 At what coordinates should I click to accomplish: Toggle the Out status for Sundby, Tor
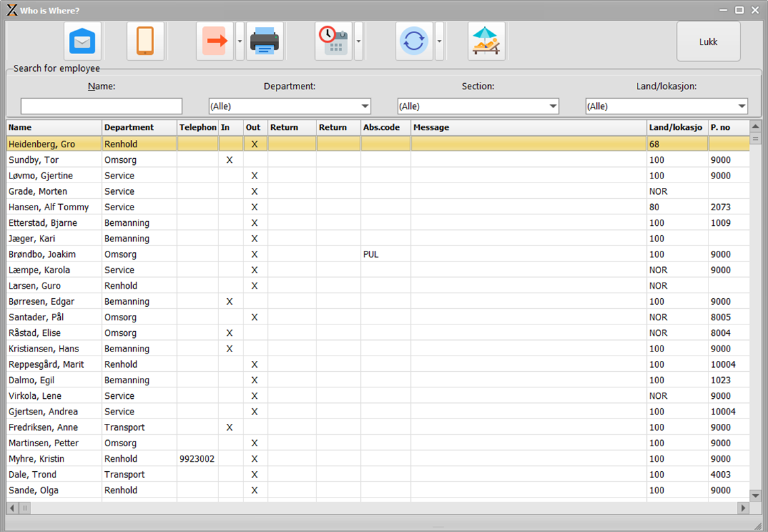point(255,160)
